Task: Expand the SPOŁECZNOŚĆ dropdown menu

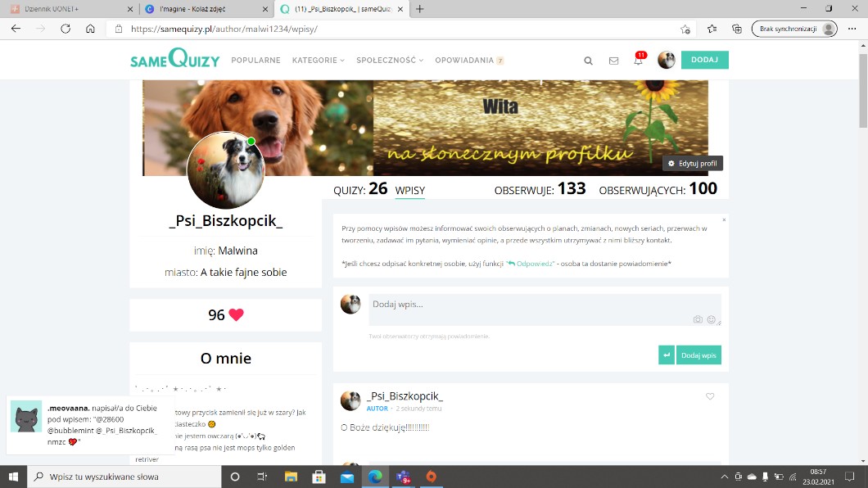Action: [390, 61]
